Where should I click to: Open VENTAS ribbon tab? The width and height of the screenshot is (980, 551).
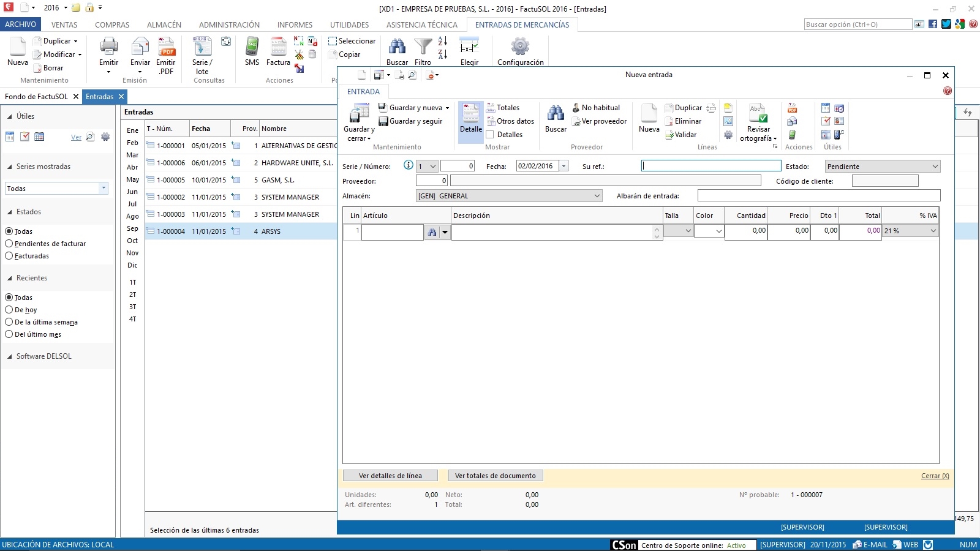[x=64, y=25]
